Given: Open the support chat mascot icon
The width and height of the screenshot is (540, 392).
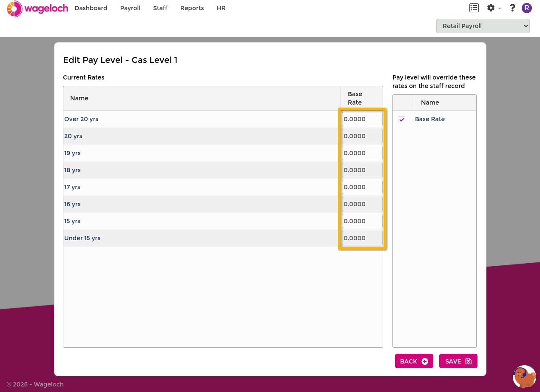Looking at the screenshot, I should [x=524, y=377].
